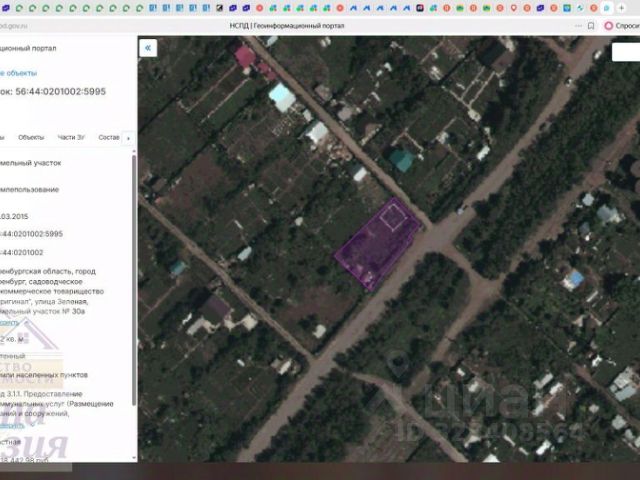Click the blue 'объекты' back link

[x=18, y=73]
